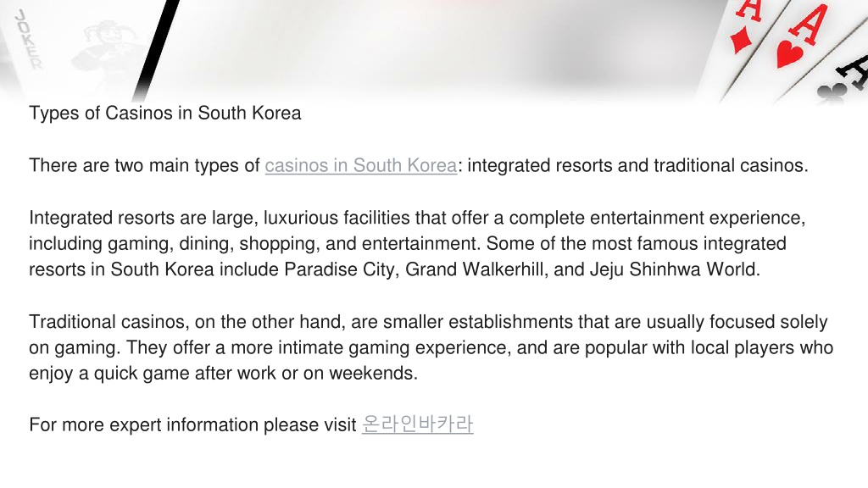Click the black diagonal stripe in banner
The width and height of the screenshot is (868, 488).
click(157, 50)
